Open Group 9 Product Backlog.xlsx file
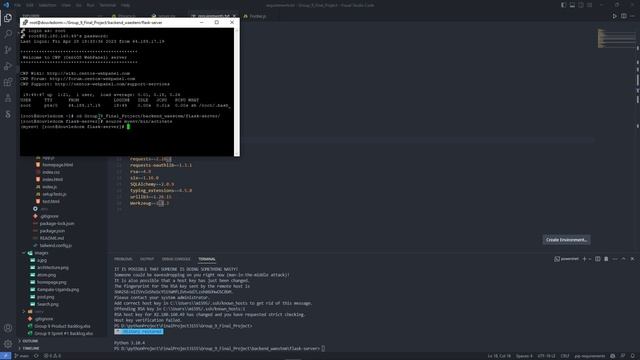 (x=62, y=327)
